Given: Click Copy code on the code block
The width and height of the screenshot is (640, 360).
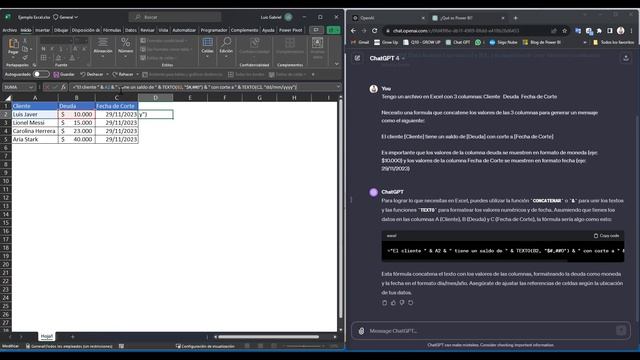Looking at the screenshot, I should 607,236.
